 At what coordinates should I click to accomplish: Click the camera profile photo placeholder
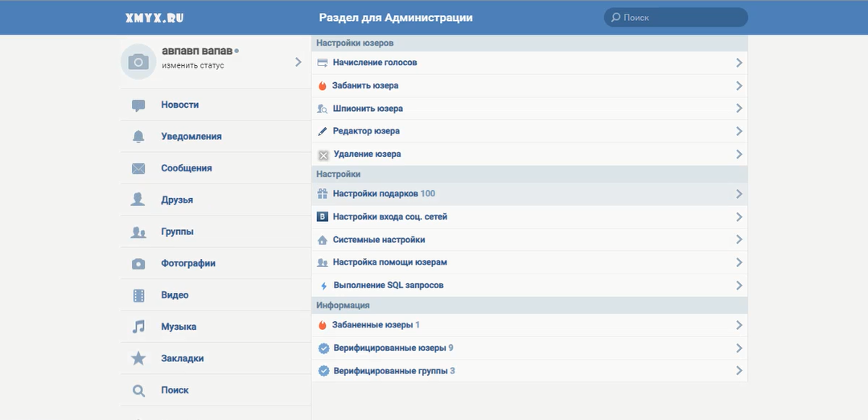pos(138,62)
